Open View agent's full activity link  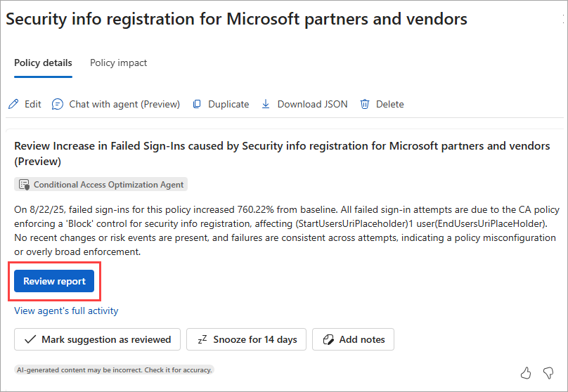(66, 311)
